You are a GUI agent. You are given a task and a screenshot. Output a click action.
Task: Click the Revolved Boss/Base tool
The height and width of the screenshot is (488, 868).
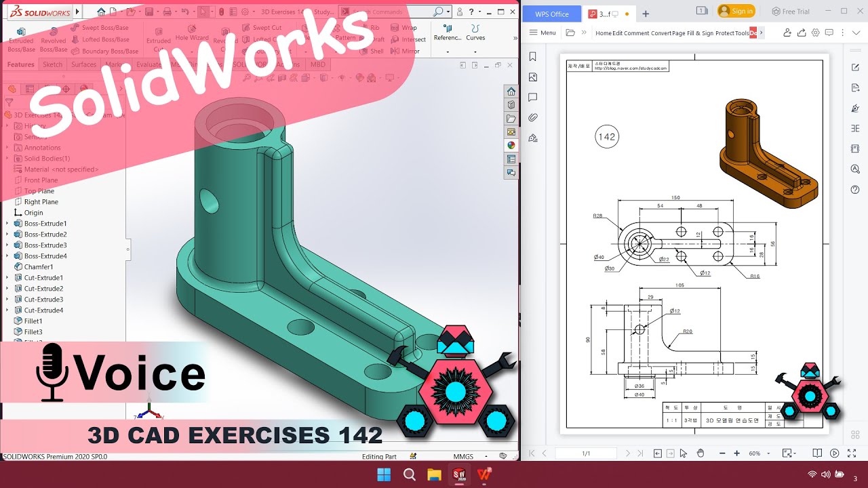[x=53, y=41]
